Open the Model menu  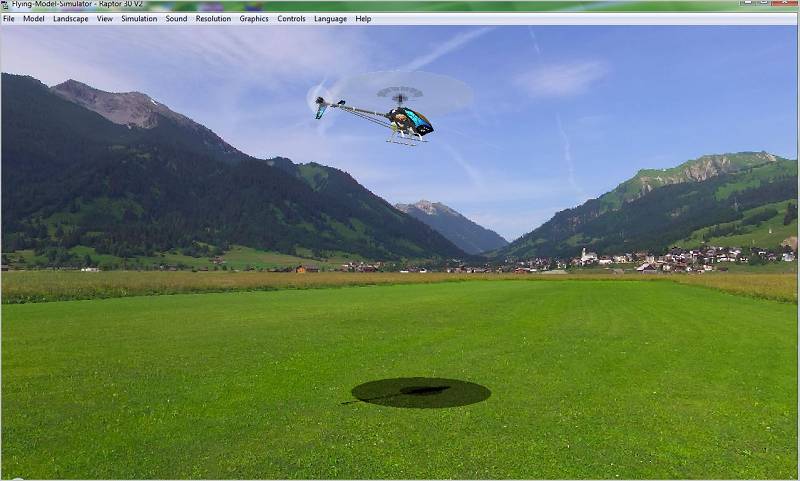[x=34, y=19]
